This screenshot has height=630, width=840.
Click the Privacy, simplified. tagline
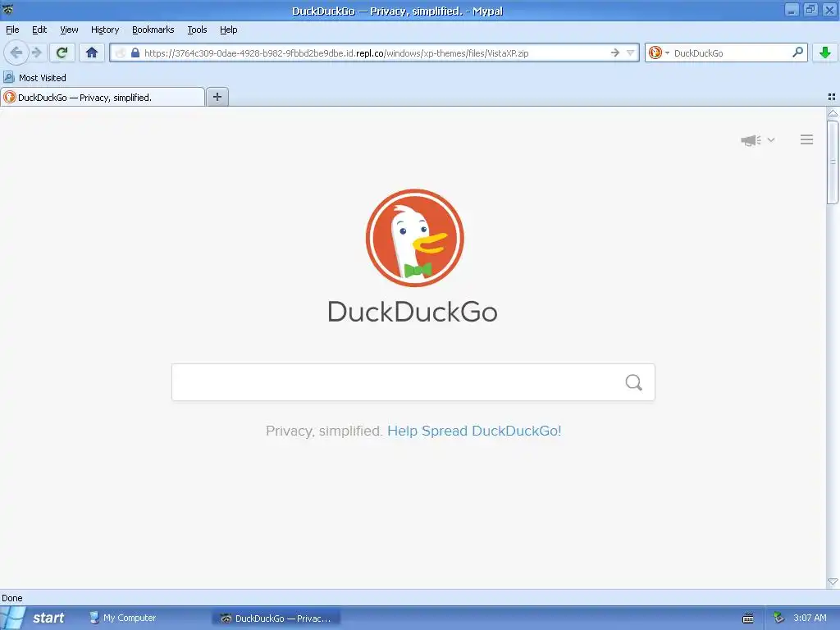[323, 431]
